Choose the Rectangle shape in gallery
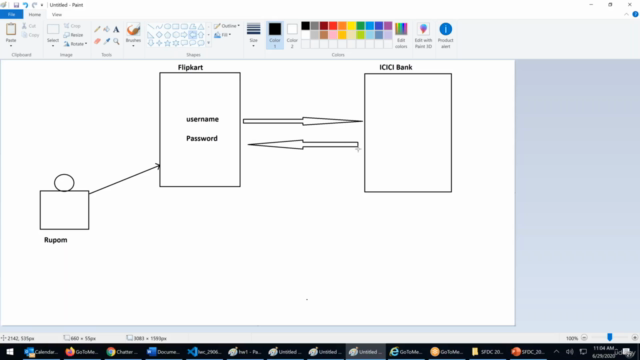640x360 pixels. click(x=176, y=27)
